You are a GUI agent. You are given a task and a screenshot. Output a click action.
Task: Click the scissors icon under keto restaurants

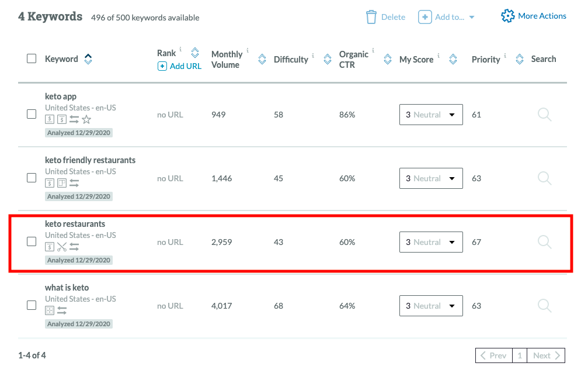(x=62, y=247)
